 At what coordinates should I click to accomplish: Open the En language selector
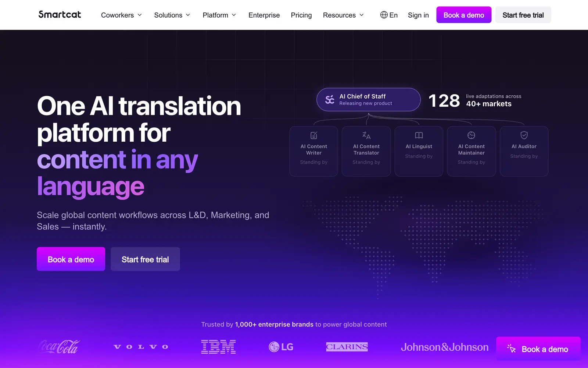389,15
